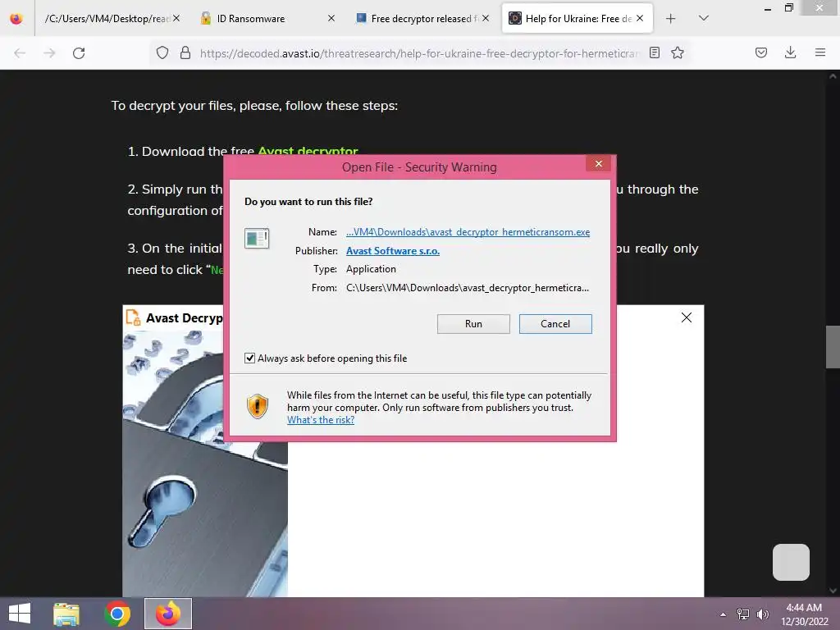List all tabs with the chevron button

point(703,18)
